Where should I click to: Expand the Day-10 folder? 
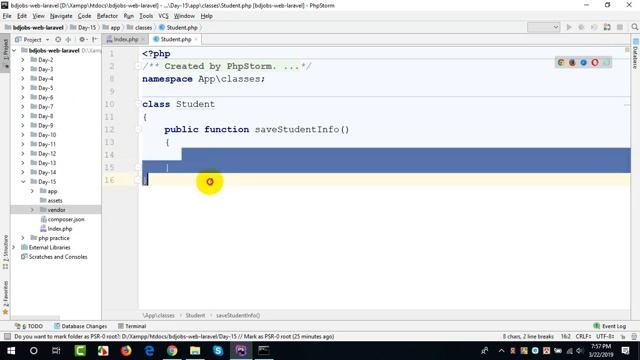(23, 135)
